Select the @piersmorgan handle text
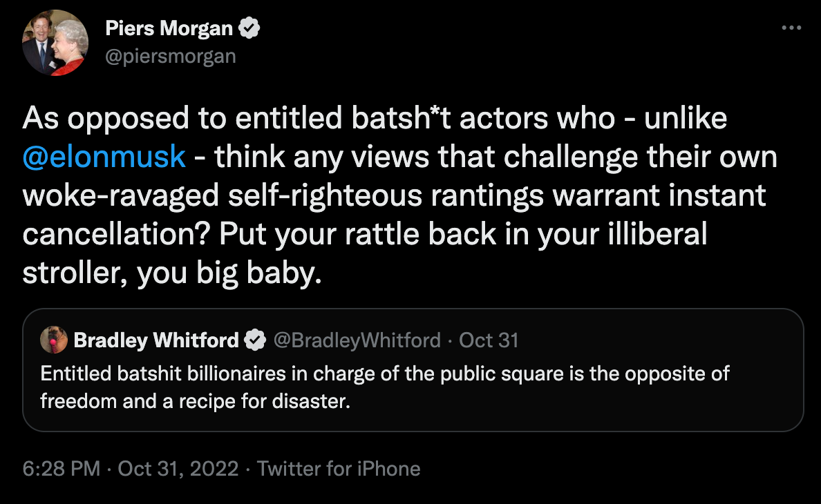The width and height of the screenshot is (821, 504). coord(170,55)
